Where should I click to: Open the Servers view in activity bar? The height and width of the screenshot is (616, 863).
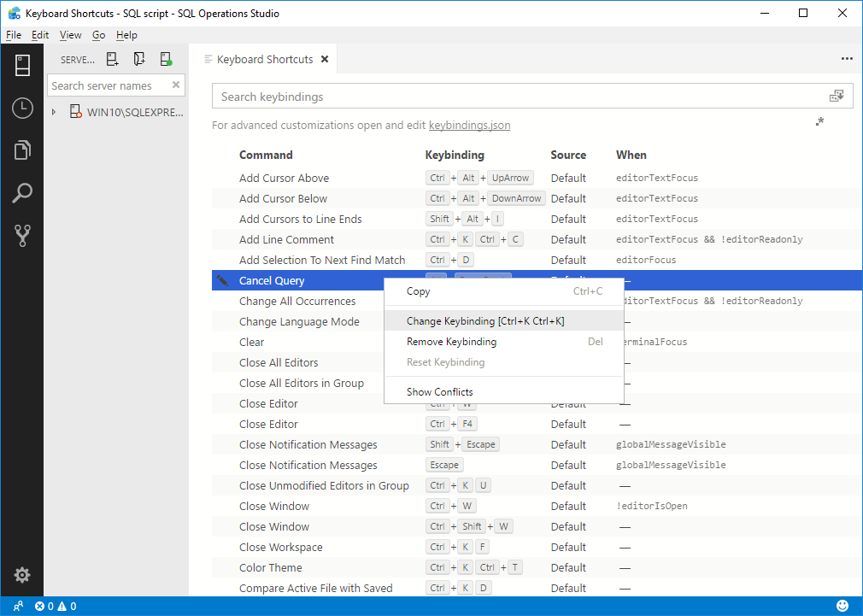pyautogui.click(x=22, y=66)
